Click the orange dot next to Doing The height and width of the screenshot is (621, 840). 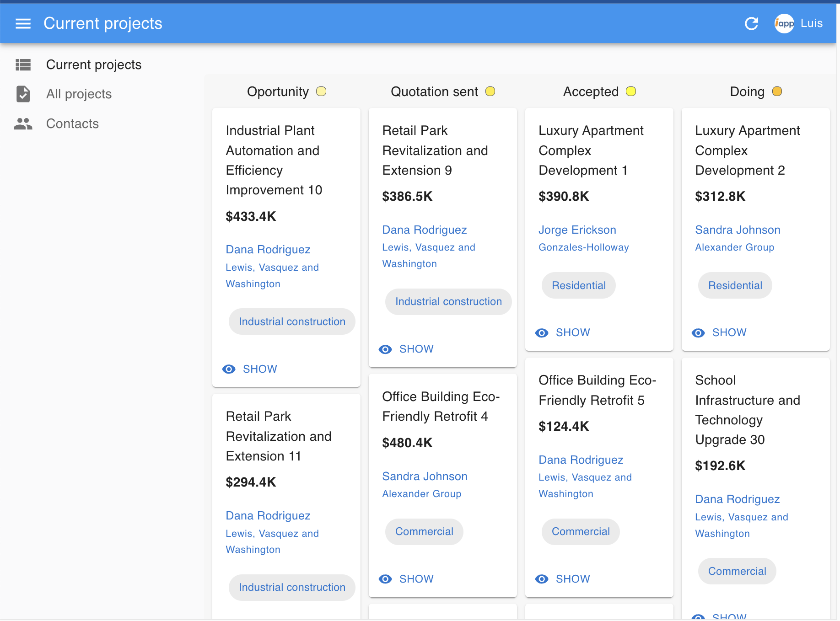(x=777, y=91)
